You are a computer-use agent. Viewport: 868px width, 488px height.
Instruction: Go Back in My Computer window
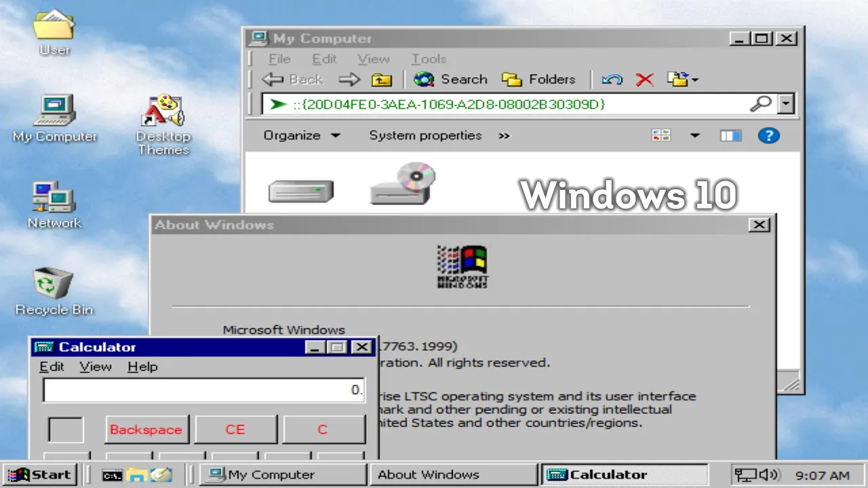point(293,79)
